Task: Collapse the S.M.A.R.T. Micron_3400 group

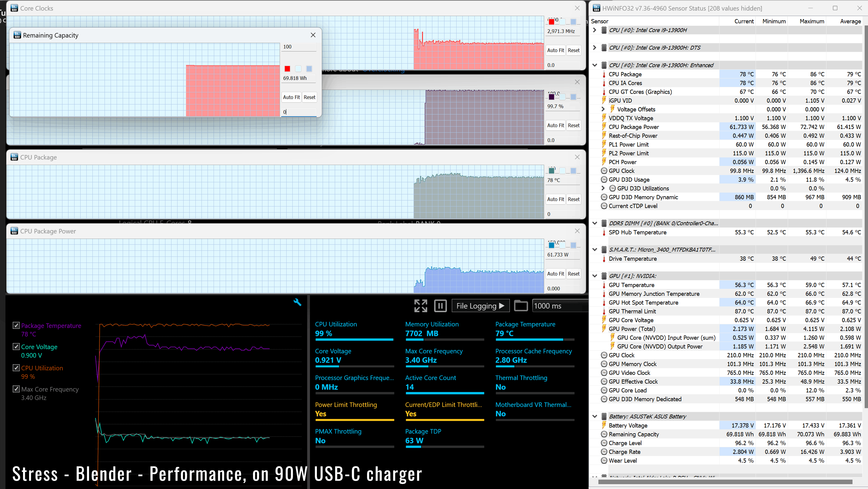Action: point(595,249)
